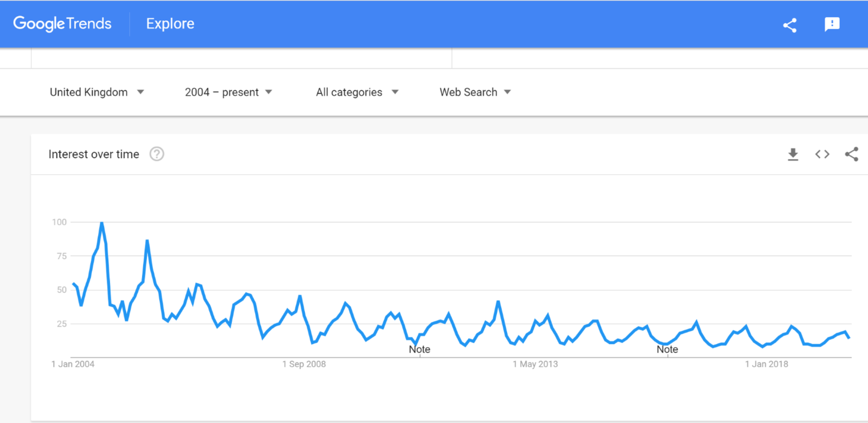Image resolution: width=868 pixels, height=423 pixels.
Task: Click the first Note marker near 2011
Action: click(x=419, y=349)
